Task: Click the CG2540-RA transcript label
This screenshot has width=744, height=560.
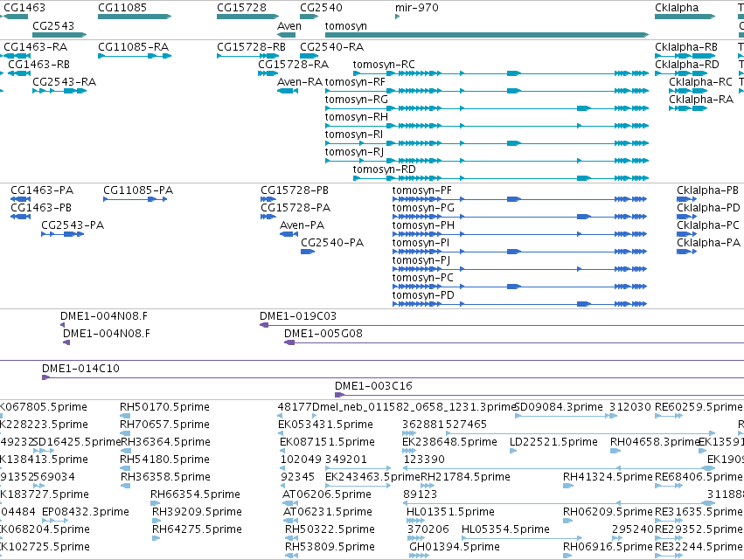Action: point(331,47)
